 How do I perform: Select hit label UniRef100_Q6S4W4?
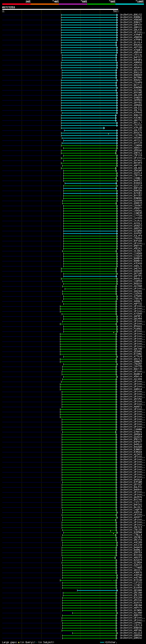(x=131, y=590)
